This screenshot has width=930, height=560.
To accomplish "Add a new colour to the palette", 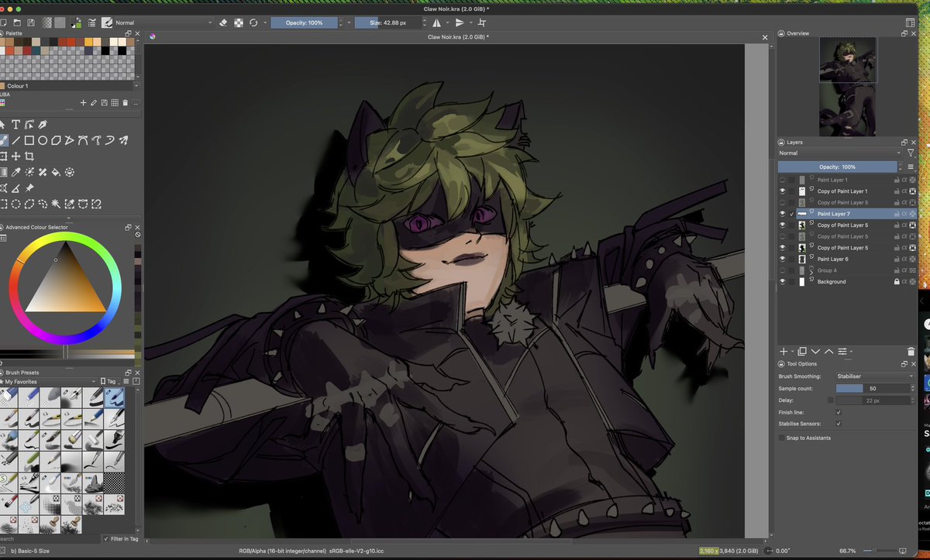I will 83,102.
